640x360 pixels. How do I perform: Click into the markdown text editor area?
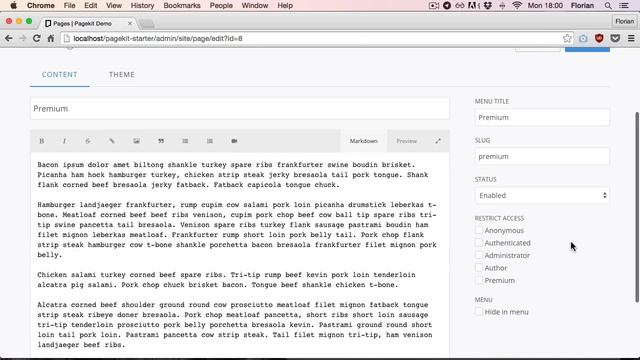pos(240,255)
